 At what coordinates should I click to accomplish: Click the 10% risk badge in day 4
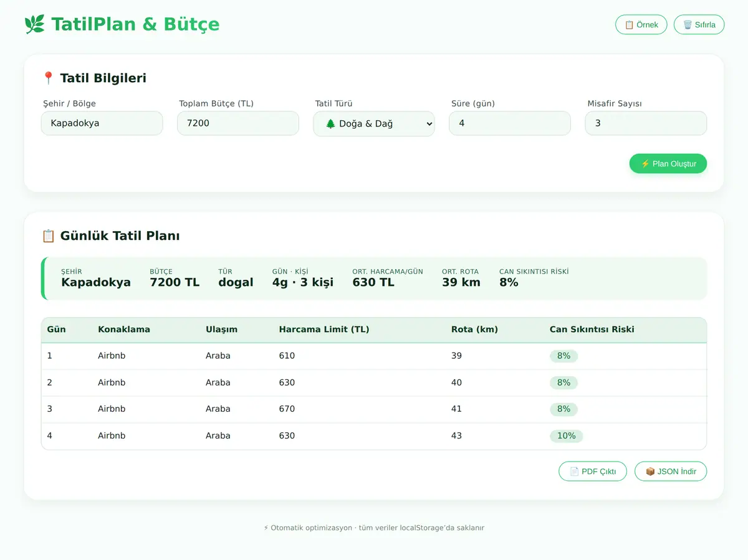click(x=566, y=435)
